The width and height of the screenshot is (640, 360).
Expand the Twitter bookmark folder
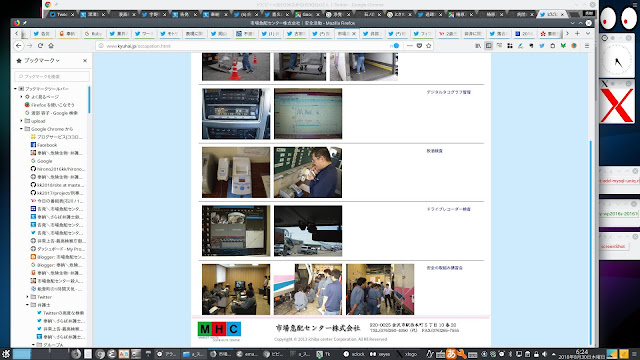tap(28, 297)
